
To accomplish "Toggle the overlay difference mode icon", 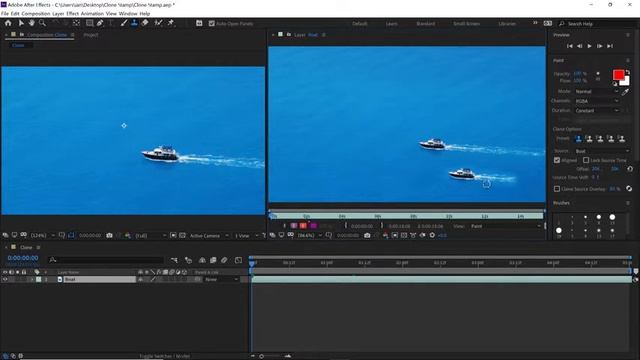I will 629,189.
